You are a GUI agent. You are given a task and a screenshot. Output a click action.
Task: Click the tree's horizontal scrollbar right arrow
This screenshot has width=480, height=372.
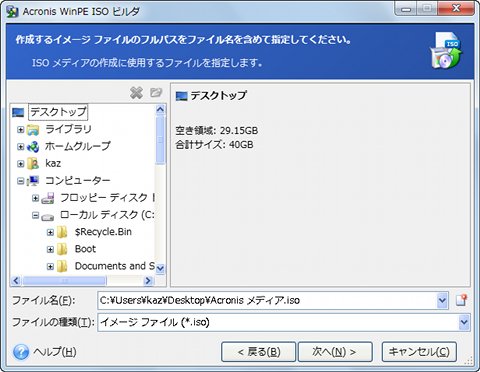pos(148,281)
